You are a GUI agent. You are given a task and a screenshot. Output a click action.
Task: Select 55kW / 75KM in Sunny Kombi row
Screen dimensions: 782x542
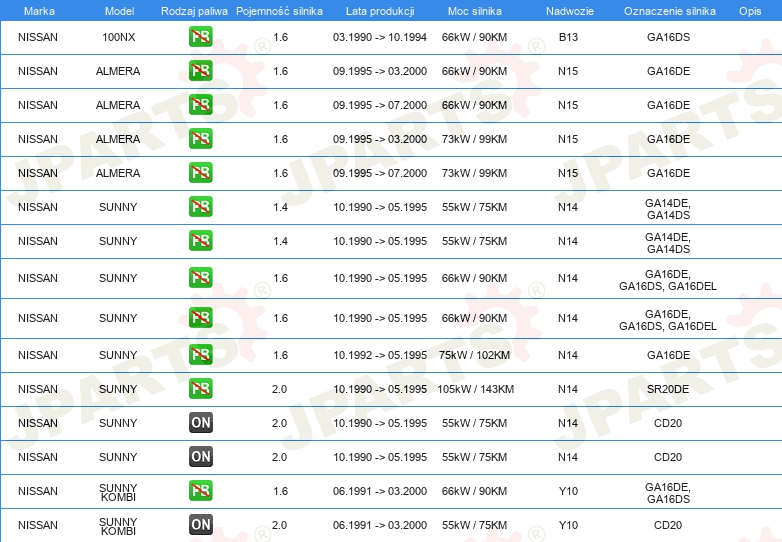point(474,525)
